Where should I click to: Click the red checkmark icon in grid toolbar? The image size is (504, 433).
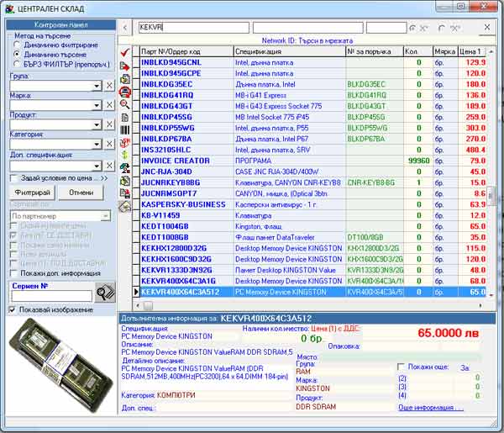click(x=124, y=53)
